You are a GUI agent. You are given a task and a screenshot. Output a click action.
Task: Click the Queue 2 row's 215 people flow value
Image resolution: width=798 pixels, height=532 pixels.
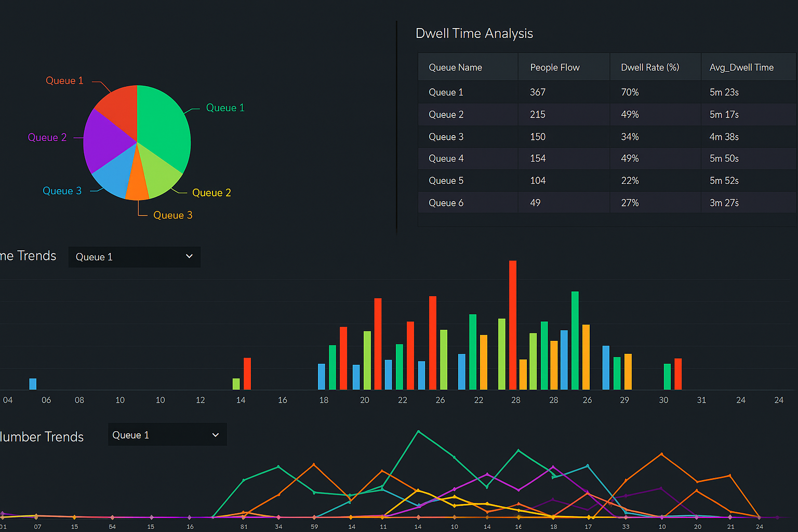click(x=538, y=114)
